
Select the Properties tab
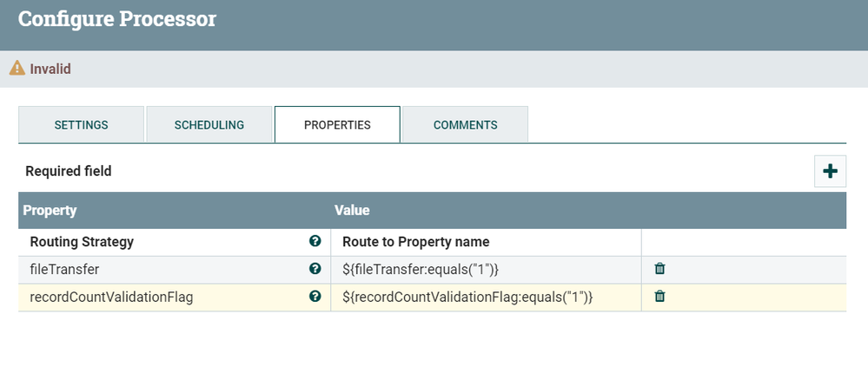(337, 124)
